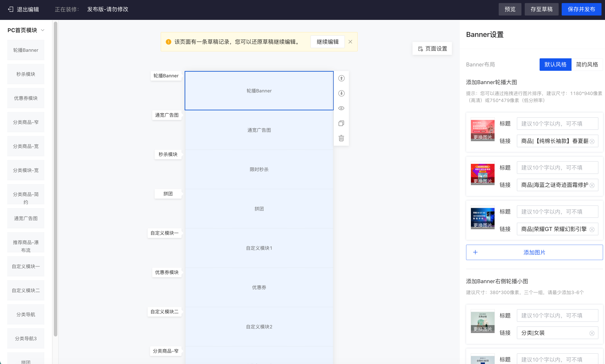Add 秒杀模块 from sidebar

(26, 74)
